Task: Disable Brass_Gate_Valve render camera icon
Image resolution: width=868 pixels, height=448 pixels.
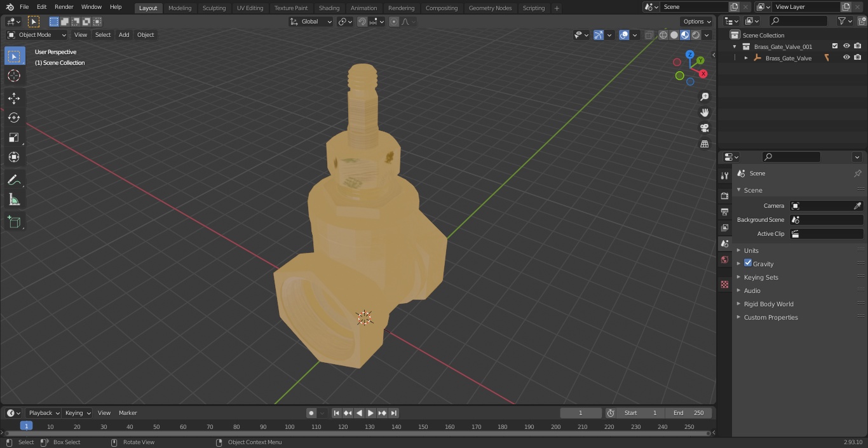Action: [858, 58]
